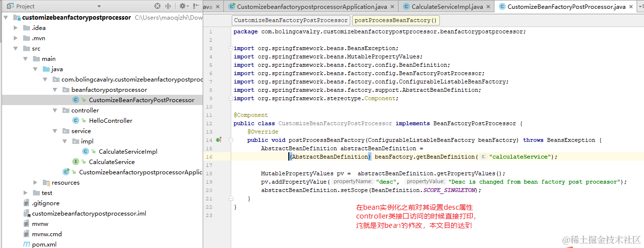Click postProcessBeanFactory() breadcrumb
644x248 pixels.
click(396, 20)
